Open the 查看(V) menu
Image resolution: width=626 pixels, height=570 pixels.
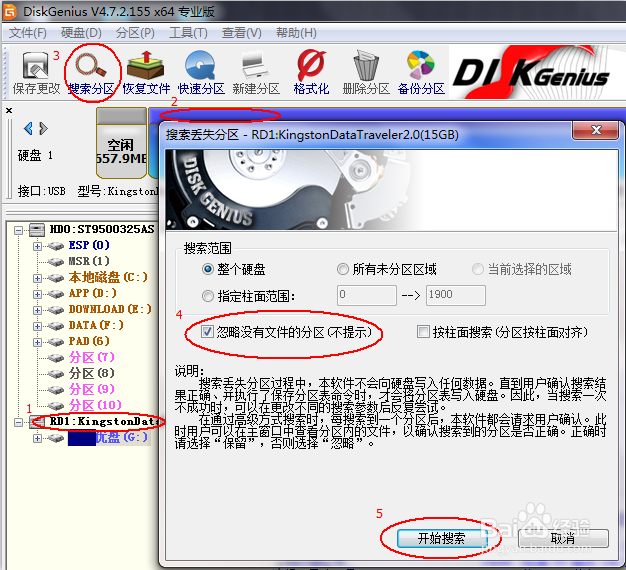(x=242, y=33)
